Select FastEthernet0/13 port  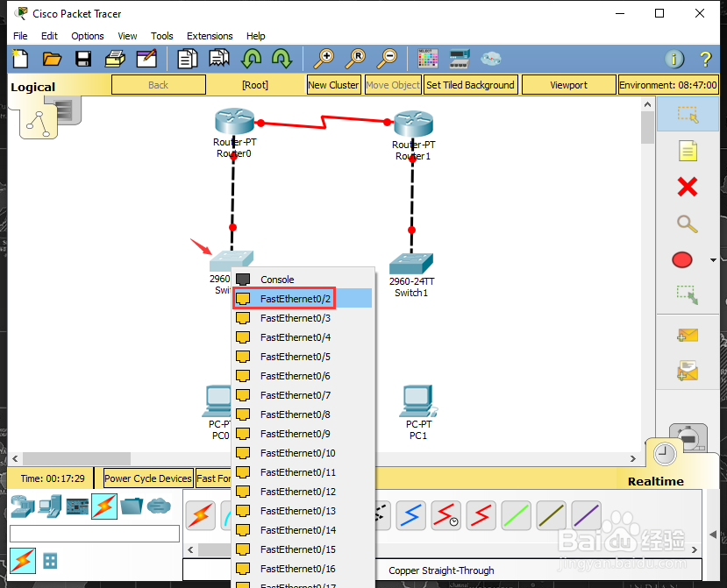303,511
